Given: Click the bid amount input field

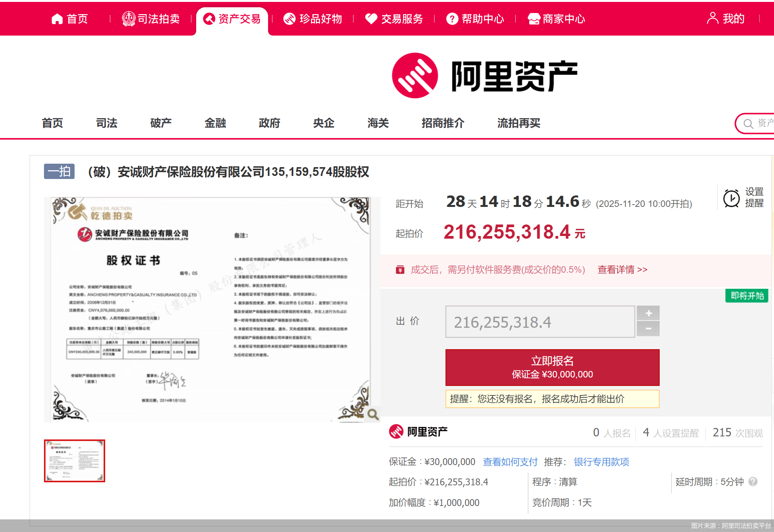Looking at the screenshot, I should tap(540, 322).
